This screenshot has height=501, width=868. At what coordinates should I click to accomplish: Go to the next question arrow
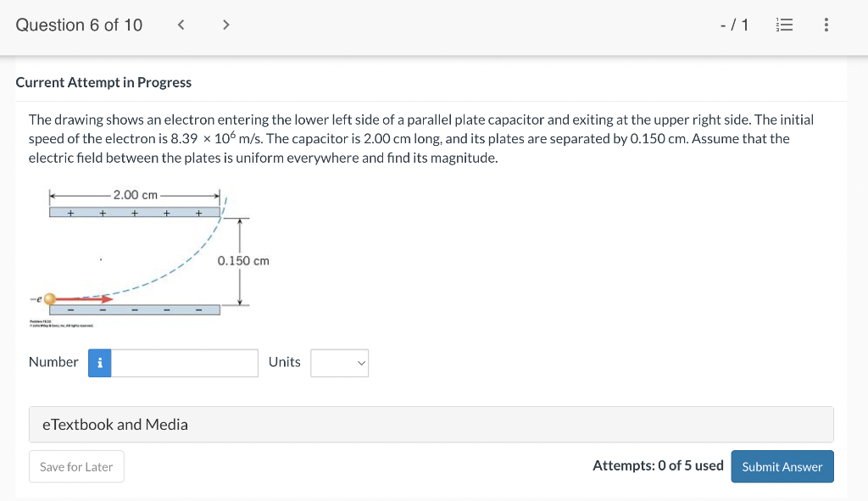pos(225,25)
